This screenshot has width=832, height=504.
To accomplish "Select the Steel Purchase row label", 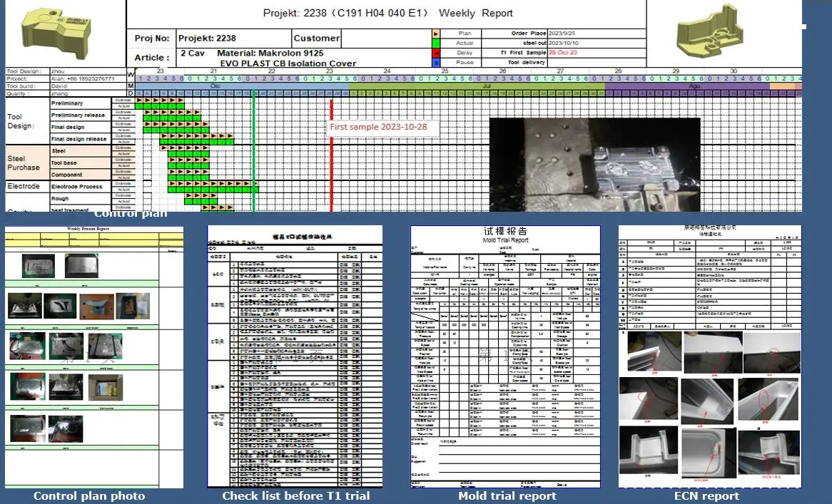I will point(24,163).
